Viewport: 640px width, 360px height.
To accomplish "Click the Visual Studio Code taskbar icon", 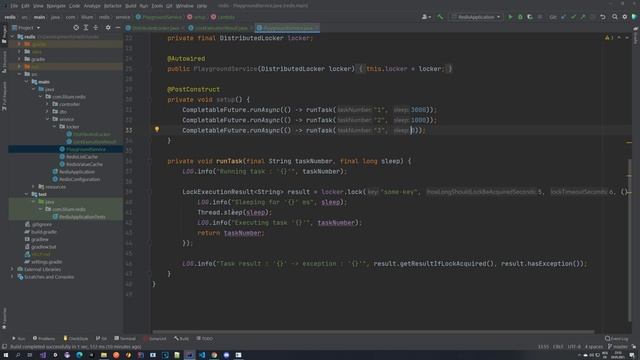I will point(202,355).
